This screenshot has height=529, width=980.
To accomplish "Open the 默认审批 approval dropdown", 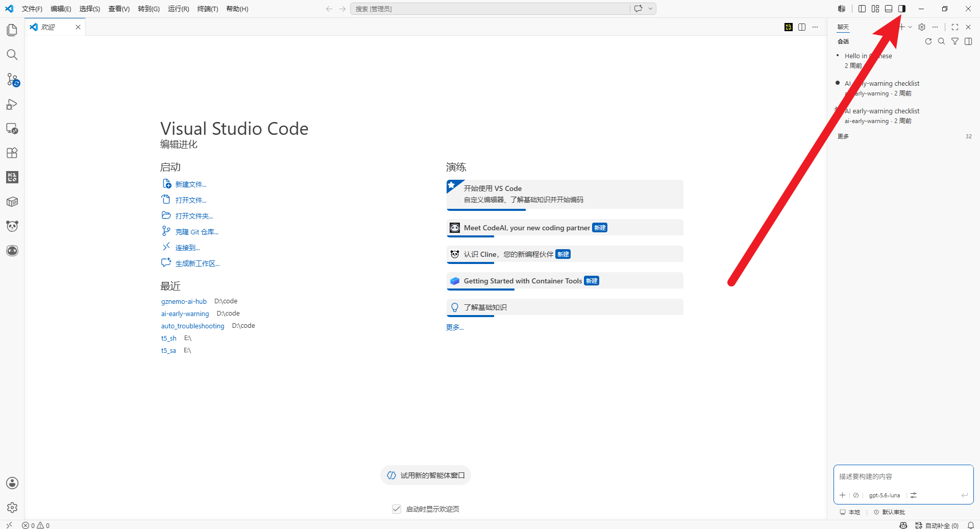I will coord(889,512).
